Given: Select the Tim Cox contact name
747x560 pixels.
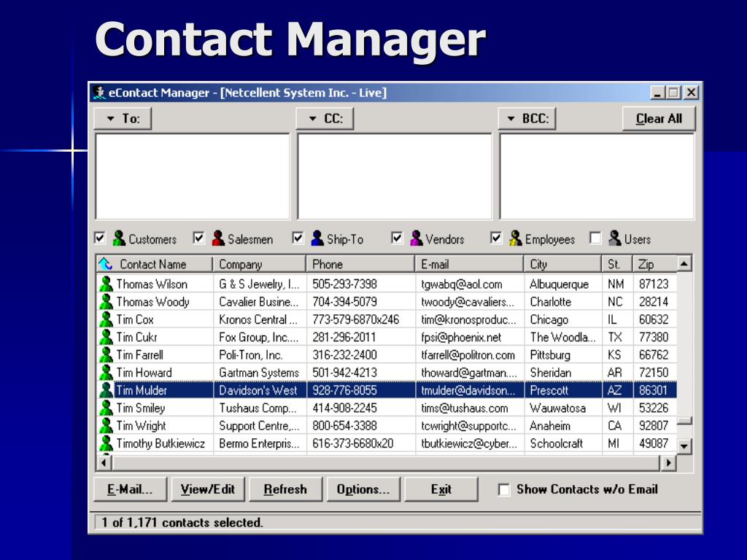Looking at the screenshot, I should tap(135, 319).
